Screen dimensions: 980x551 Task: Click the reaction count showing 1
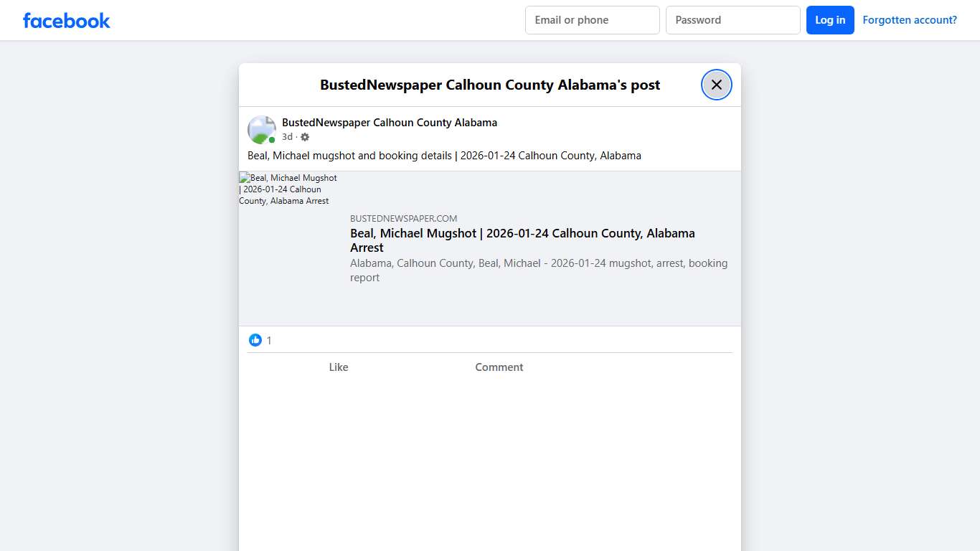coord(269,339)
